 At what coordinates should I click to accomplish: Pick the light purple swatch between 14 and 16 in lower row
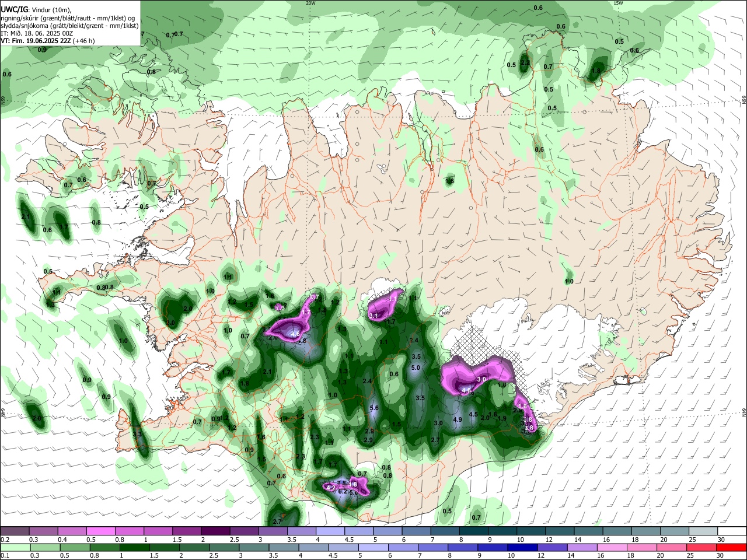(582, 548)
